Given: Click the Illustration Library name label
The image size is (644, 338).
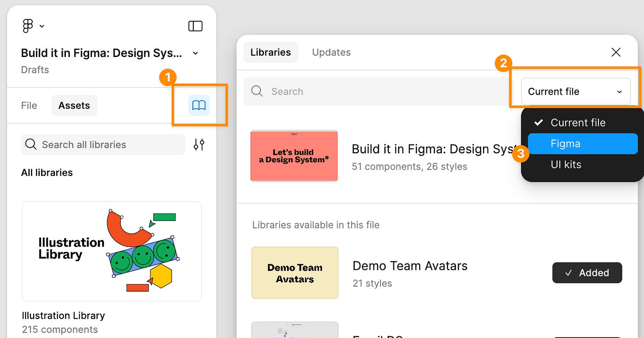Looking at the screenshot, I should pos(63,315).
